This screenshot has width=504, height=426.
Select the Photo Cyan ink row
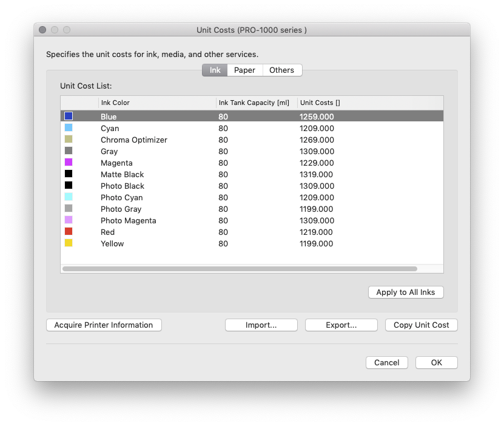coord(121,197)
